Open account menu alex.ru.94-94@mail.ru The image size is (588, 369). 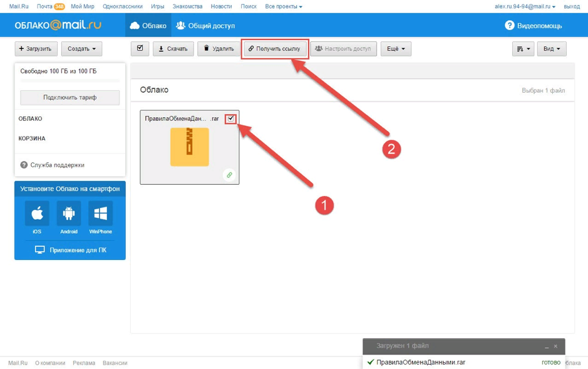point(525,6)
